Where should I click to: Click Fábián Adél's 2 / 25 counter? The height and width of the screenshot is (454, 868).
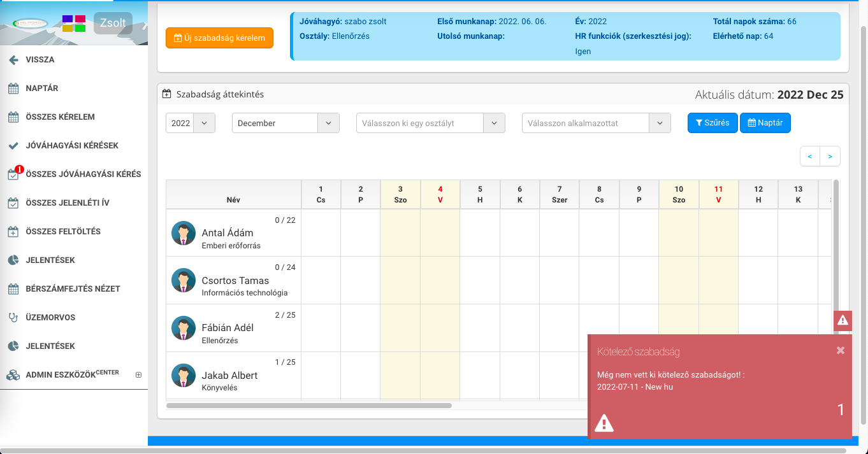click(285, 315)
